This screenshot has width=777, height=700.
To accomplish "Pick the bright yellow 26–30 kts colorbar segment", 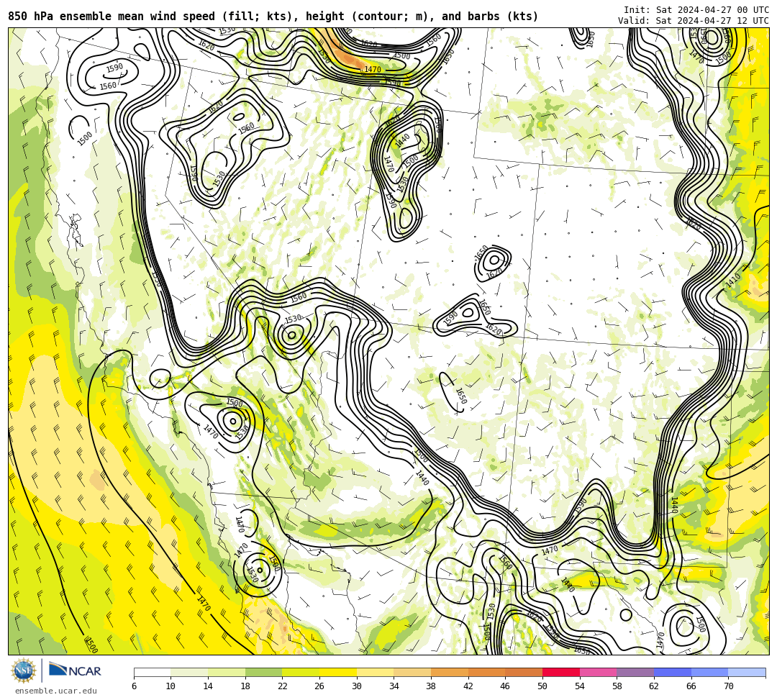I will (x=338, y=672).
